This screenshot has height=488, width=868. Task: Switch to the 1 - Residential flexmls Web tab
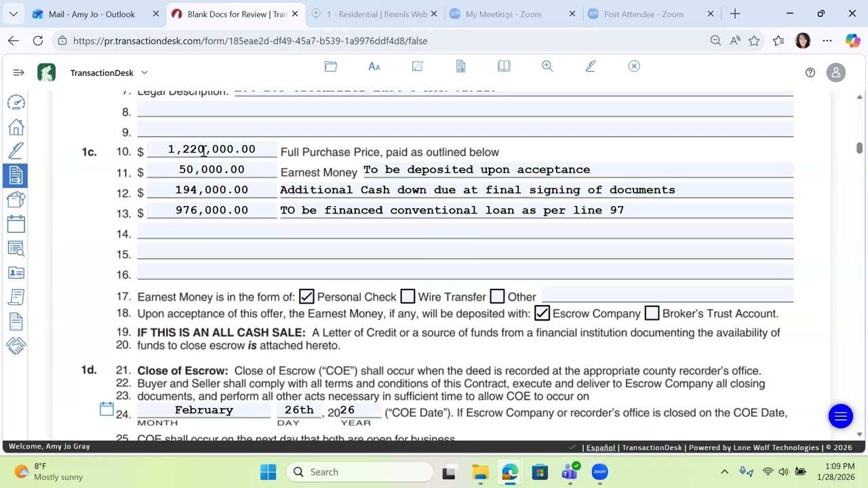[x=377, y=14]
